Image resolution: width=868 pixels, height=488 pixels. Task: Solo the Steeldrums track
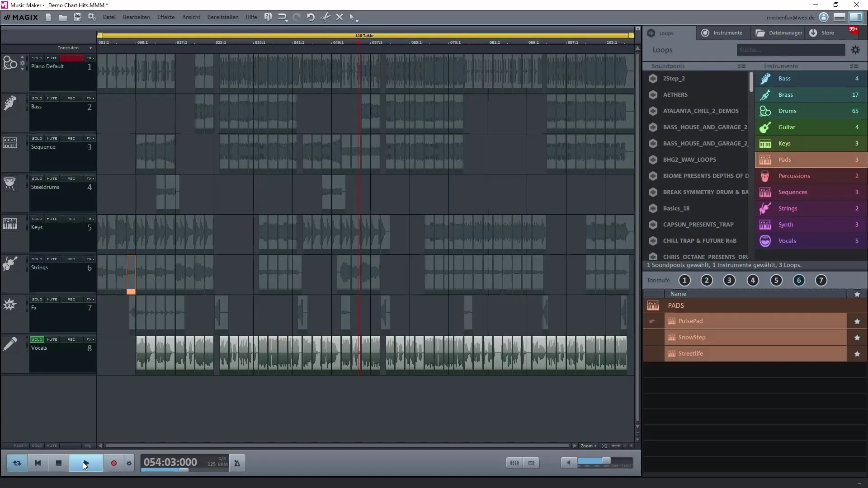pyautogui.click(x=37, y=179)
